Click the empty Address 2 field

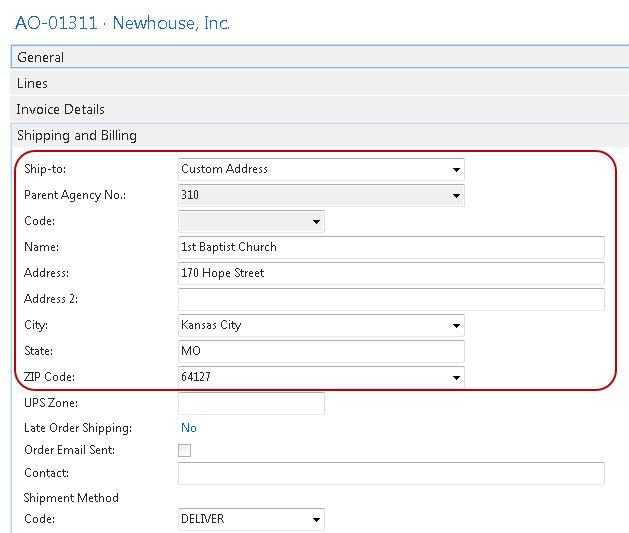(390, 300)
